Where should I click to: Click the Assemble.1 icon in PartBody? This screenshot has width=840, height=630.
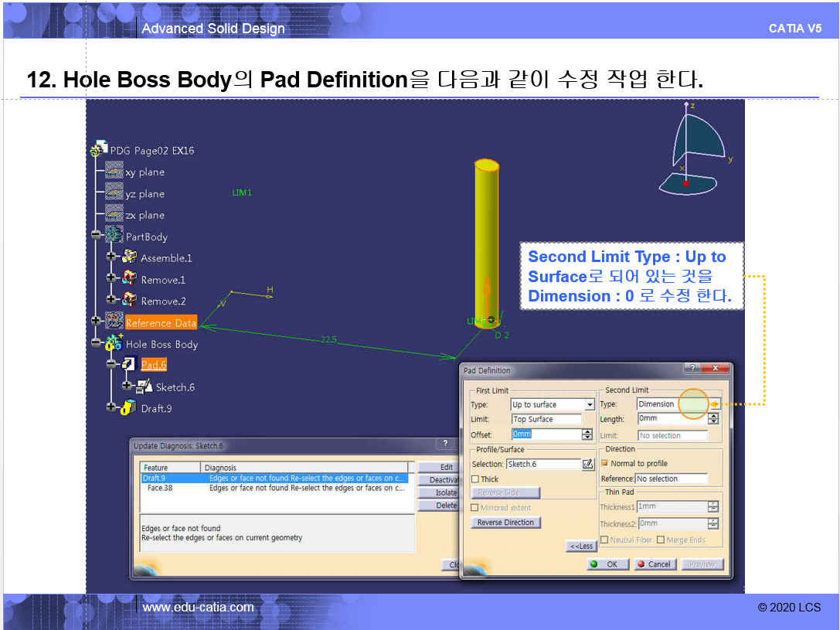click(129, 257)
